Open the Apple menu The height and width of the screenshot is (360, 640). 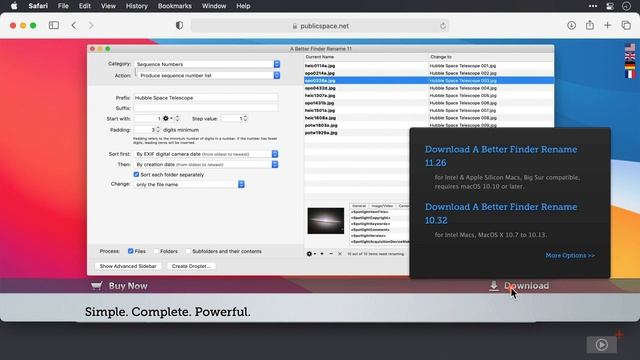coord(14,6)
